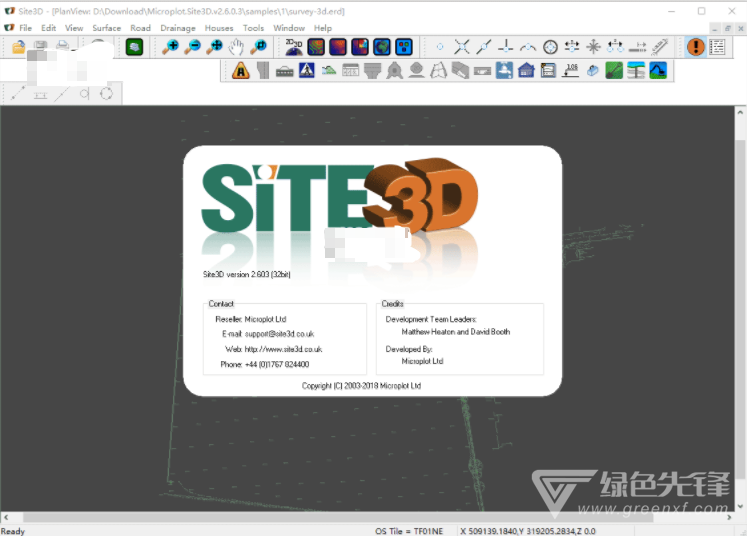747x536 pixels.
Task: Zoom out with the minus magnifier
Action: [192, 47]
